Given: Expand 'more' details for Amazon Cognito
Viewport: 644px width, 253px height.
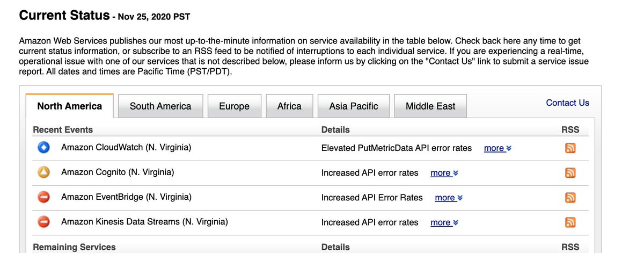Looking at the screenshot, I should [444, 173].
